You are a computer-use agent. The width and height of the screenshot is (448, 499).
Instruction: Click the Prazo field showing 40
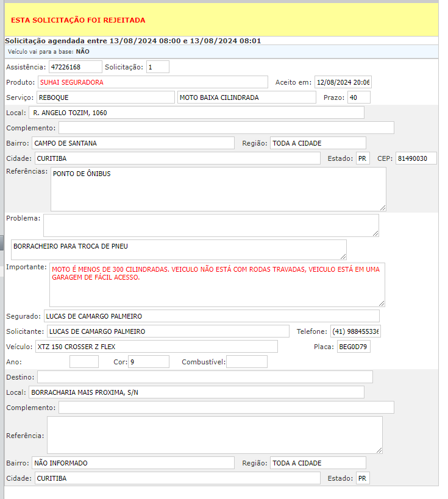point(359,97)
